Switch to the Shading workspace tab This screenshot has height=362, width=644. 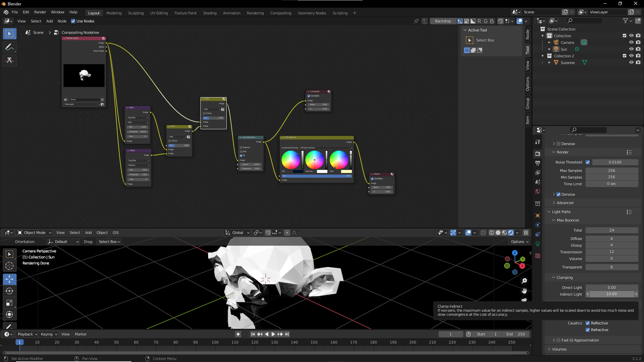(x=210, y=13)
